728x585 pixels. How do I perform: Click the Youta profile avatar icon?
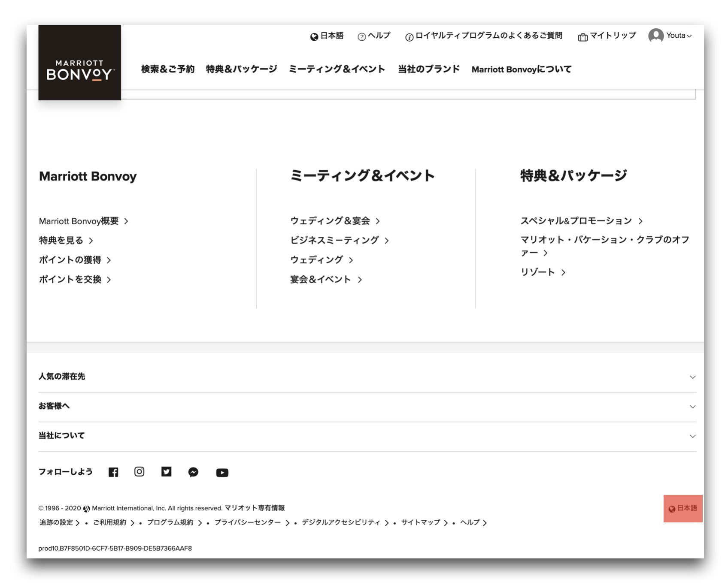pos(656,36)
